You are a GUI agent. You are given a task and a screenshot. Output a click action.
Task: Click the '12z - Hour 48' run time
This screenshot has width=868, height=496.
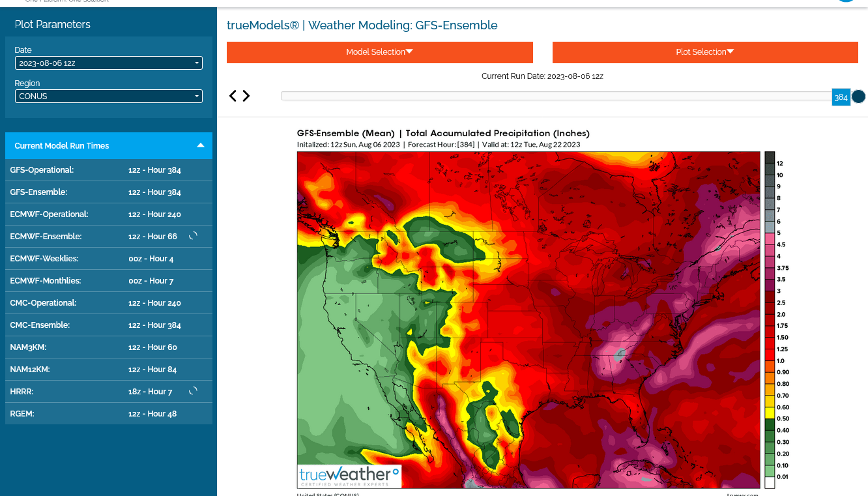tap(152, 414)
